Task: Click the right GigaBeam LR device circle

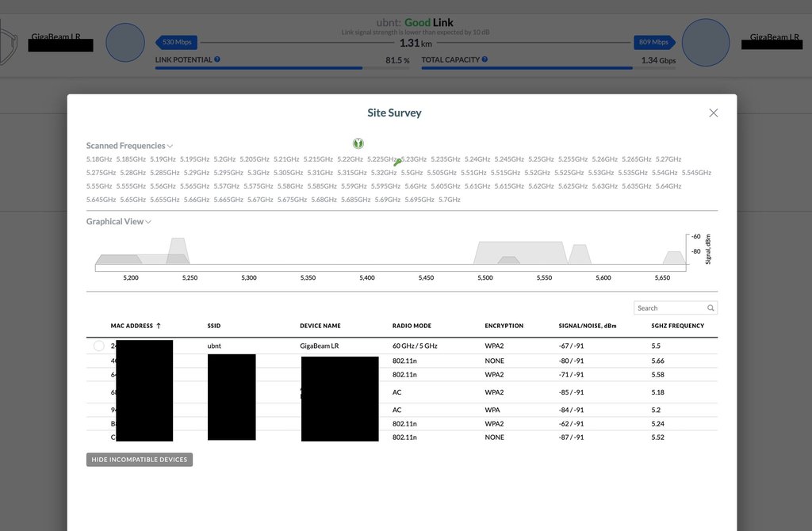Action: pyautogui.click(x=705, y=43)
